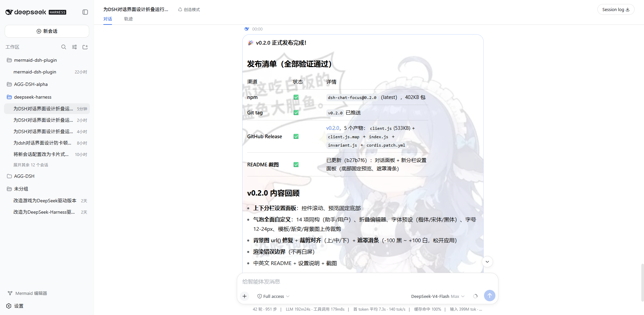Image resolution: width=644 pixels, height=315 pixels.
Task: Toggle the sidebar collapse icon
Action: click(x=85, y=12)
